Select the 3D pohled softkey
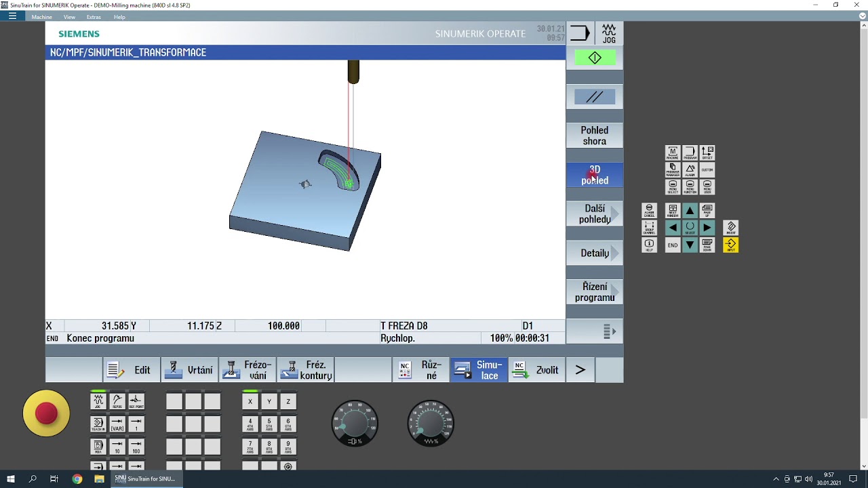This screenshot has width=868, height=488. tap(595, 175)
